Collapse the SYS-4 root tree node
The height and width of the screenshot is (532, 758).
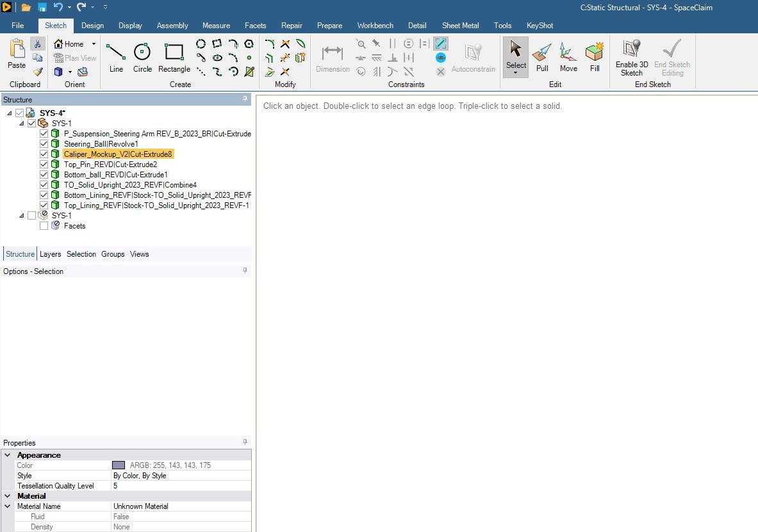9,113
